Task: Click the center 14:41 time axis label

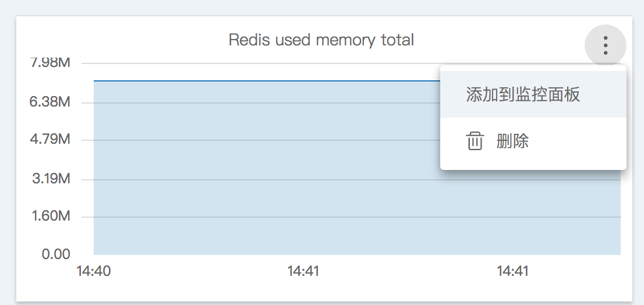Action: (303, 271)
